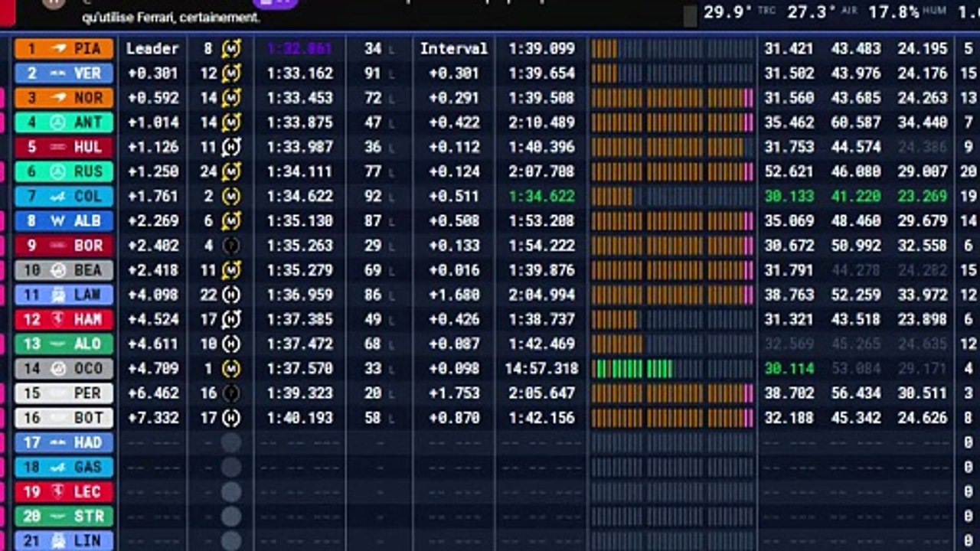This screenshot has width=980, height=551.
Task: Click the tyre compound icon in ANT row
Action: tap(231, 122)
